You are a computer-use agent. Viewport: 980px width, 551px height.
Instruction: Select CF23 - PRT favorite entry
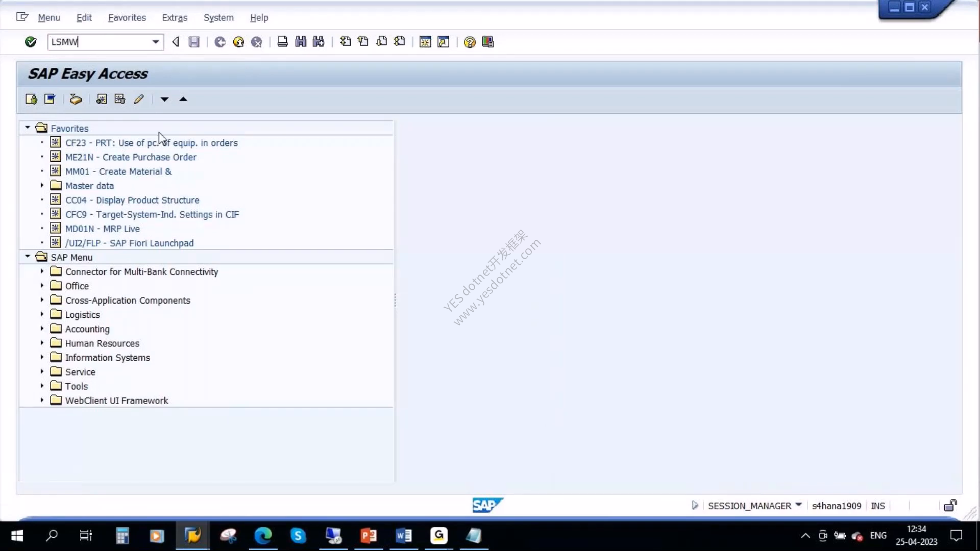(x=152, y=143)
